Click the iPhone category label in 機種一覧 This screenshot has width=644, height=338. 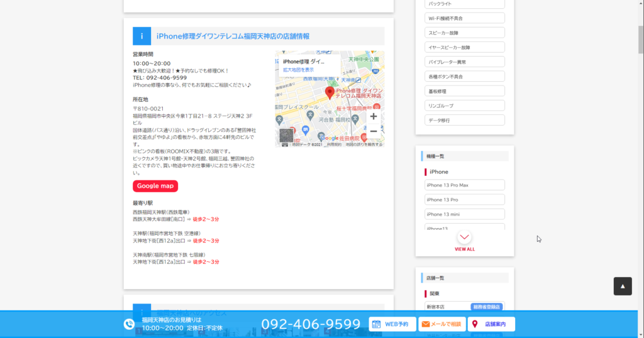pyautogui.click(x=438, y=172)
